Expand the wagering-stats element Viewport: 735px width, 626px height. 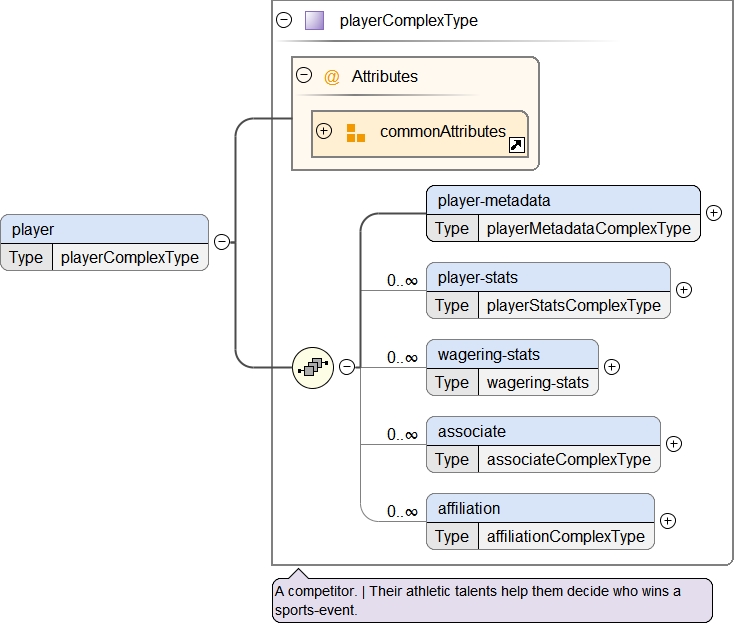click(x=612, y=366)
